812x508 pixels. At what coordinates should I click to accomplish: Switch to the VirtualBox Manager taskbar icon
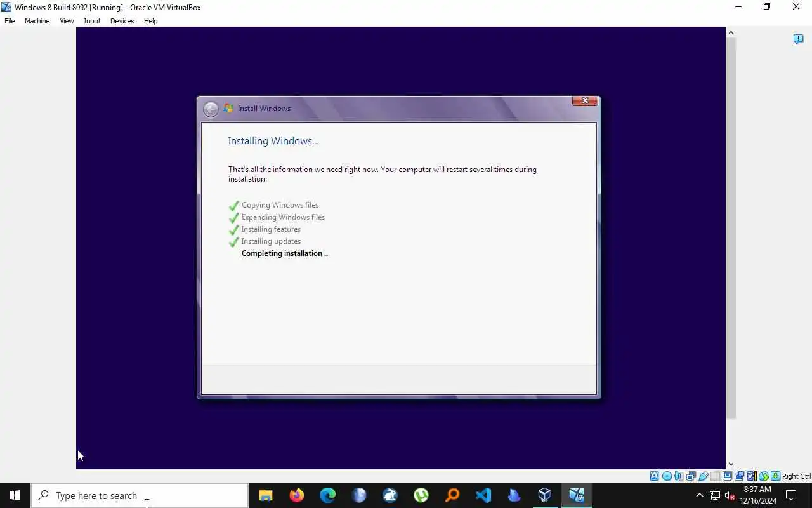(x=545, y=495)
